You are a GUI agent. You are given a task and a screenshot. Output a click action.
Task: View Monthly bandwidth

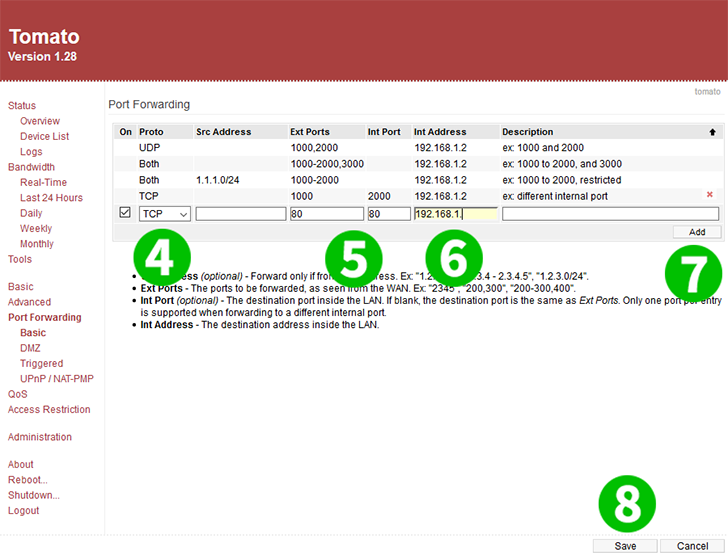coord(37,244)
